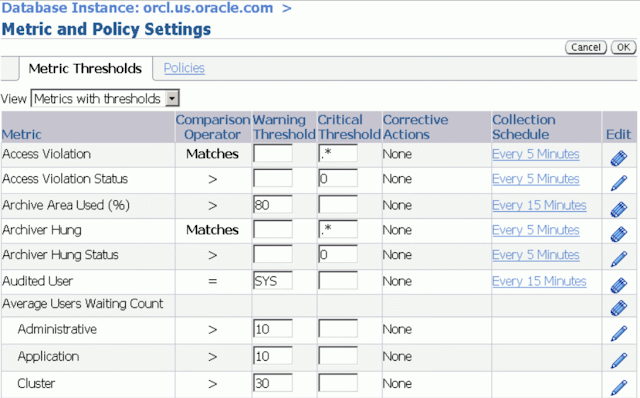Viewport: 640px width, 398px height.
Task: Click the SYS Warning Threshold field for Audited User
Action: coord(273,280)
